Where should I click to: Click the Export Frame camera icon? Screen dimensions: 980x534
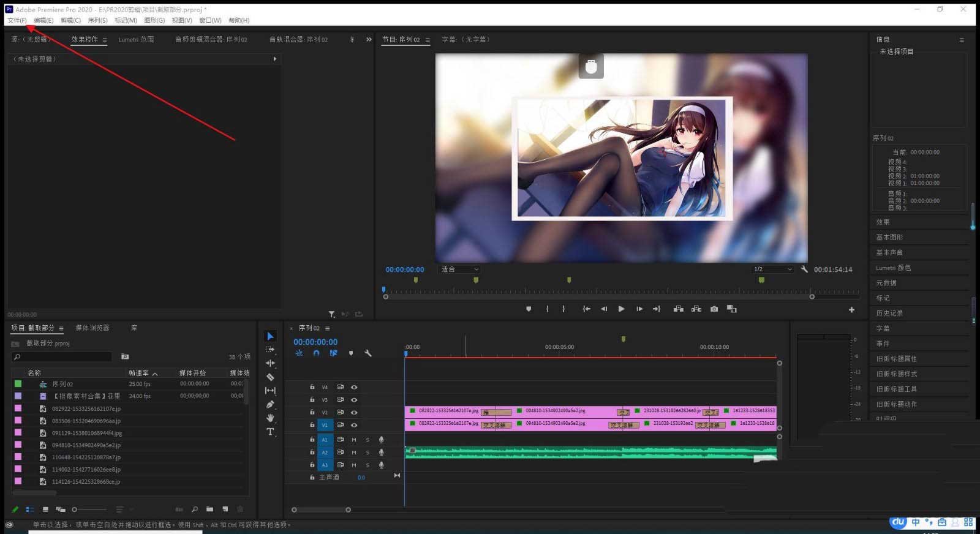point(714,309)
